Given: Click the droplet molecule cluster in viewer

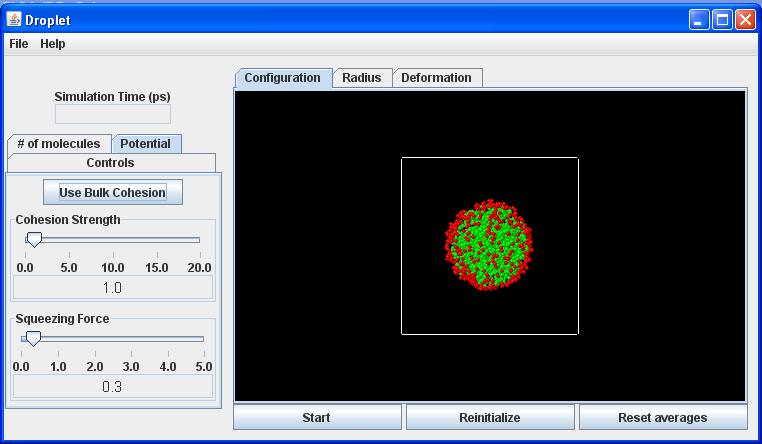Looking at the screenshot, I should click(489, 245).
